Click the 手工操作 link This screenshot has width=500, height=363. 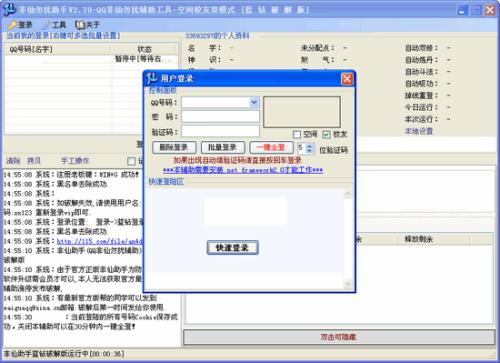75,161
